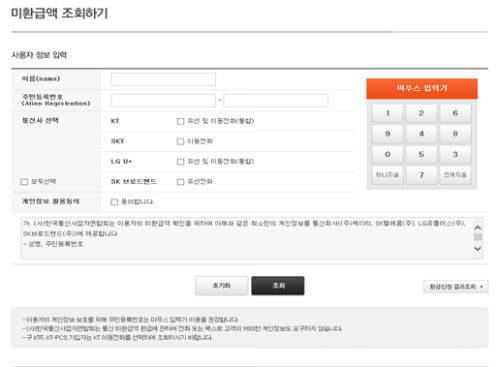
Task: Check the KT 유선 및 이동전화(통합) checkbox
Action: [x=180, y=121]
